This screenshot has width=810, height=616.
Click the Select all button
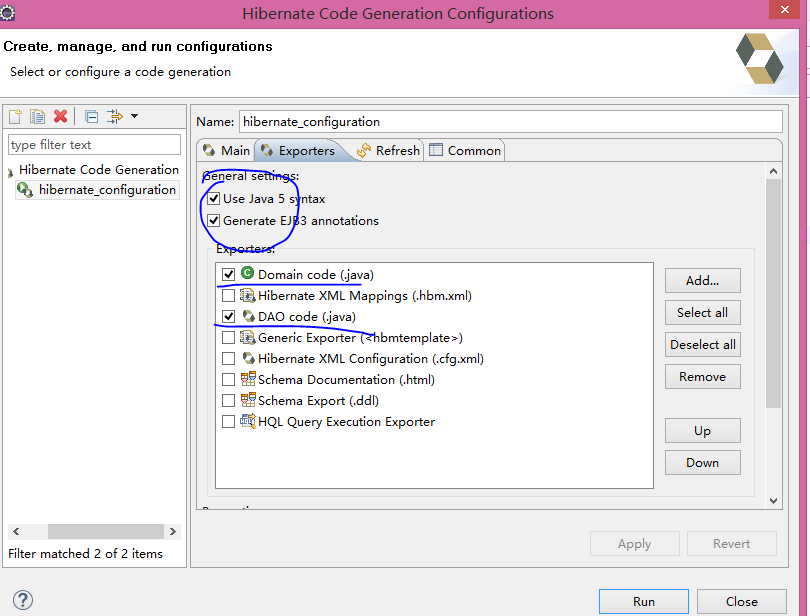[x=703, y=313]
